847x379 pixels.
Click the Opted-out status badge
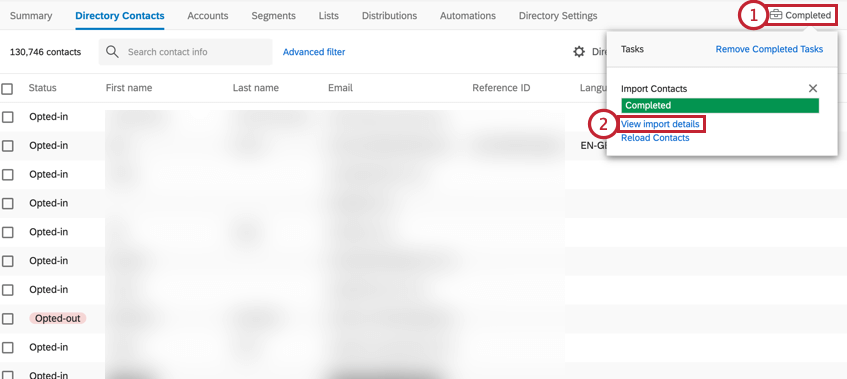(x=58, y=319)
